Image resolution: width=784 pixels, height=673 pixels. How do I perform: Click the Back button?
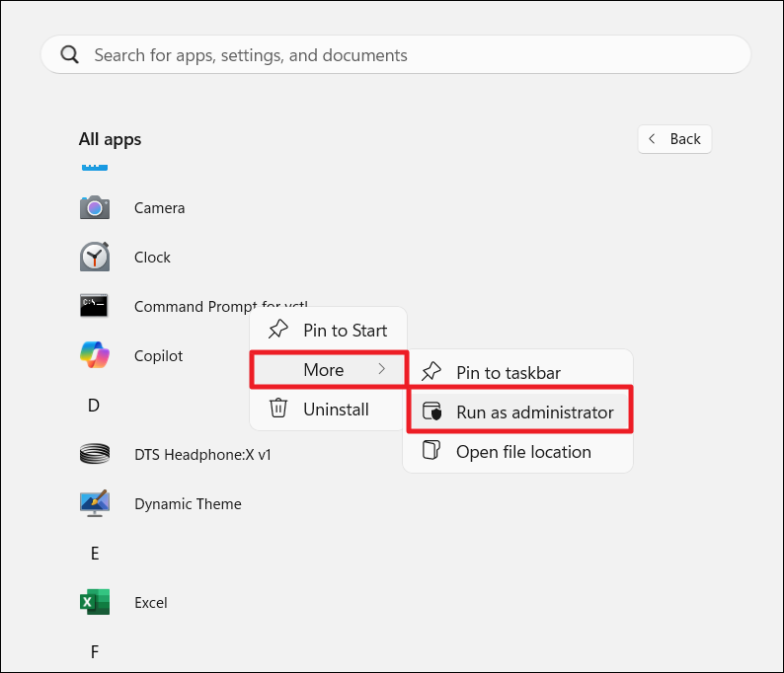(x=674, y=139)
